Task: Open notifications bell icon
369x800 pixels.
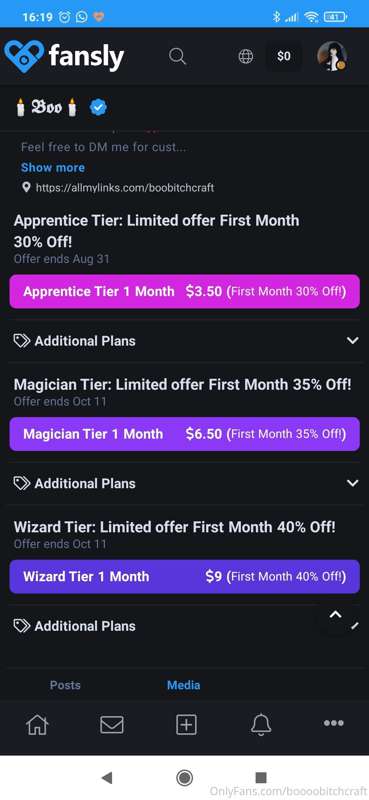Action: point(260,724)
